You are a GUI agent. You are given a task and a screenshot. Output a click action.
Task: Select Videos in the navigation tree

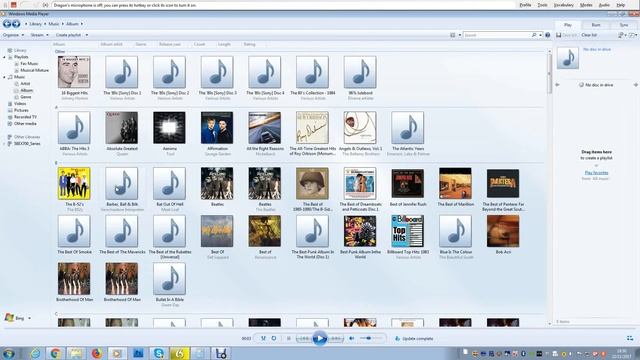coord(20,104)
